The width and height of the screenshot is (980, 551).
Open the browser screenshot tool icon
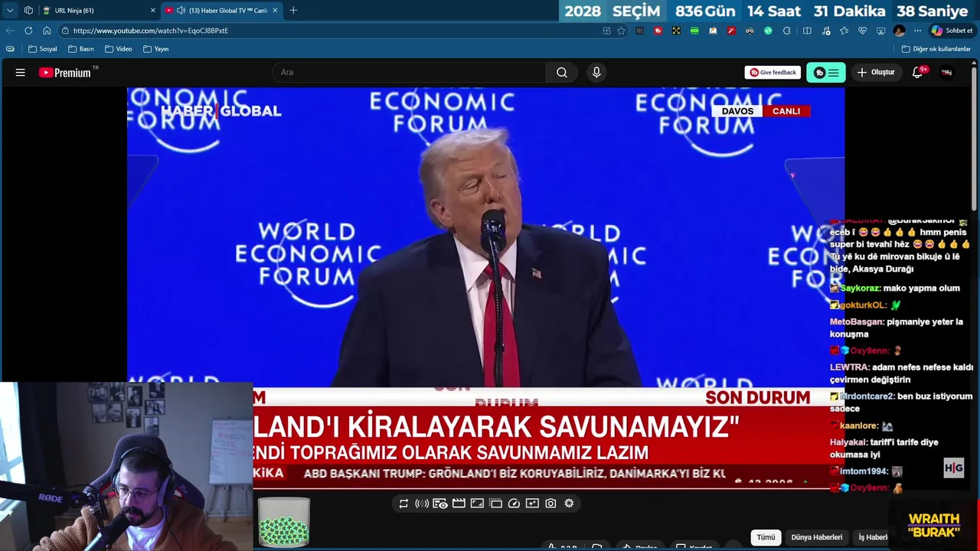pyautogui.click(x=880, y=31)
